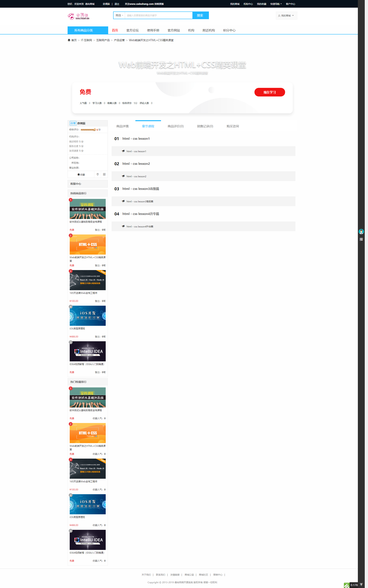Click the floating QR code sidebar icon
Viewport: 368px width, 588px height.
click(x=361, y=239)
